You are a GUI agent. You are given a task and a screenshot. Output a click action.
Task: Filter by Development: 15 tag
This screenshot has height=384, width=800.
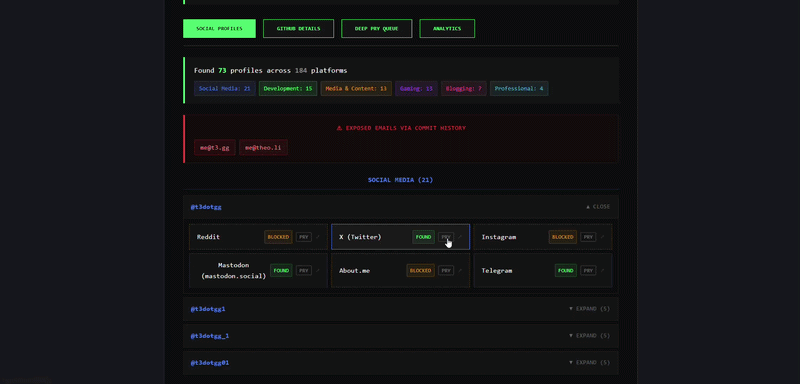coord(288,89)
